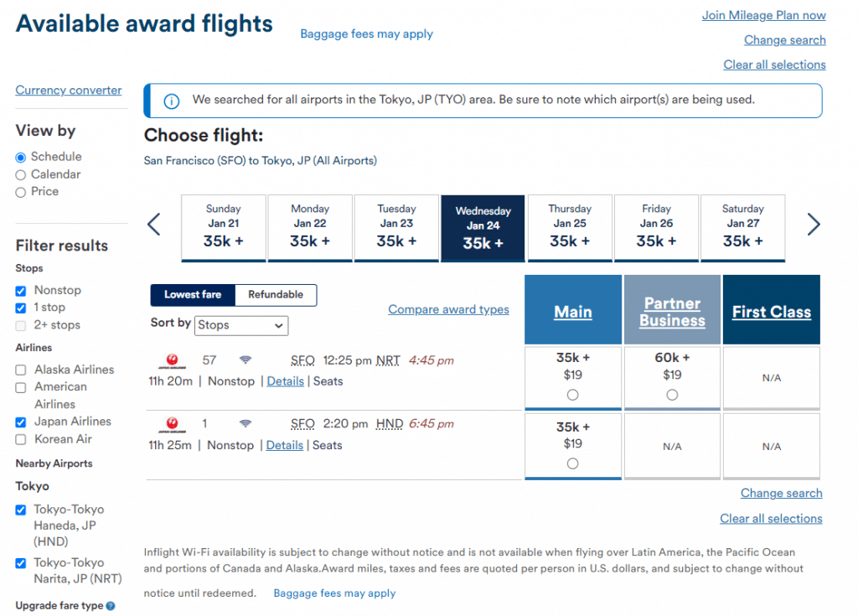Click the Japan Airlines logo for flight 57

(x=172, y=361)
